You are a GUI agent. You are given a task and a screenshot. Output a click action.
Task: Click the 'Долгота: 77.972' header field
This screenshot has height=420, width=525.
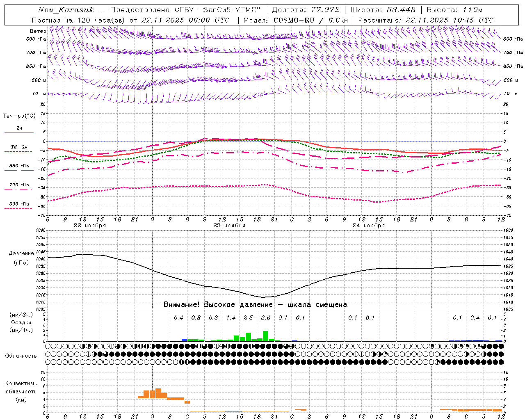click(x=306, y=10)
